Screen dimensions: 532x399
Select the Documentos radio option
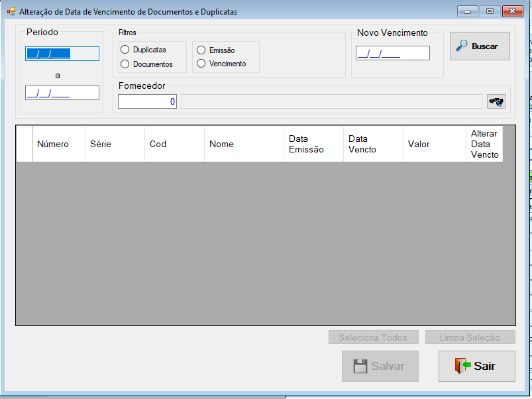[146, 64]
